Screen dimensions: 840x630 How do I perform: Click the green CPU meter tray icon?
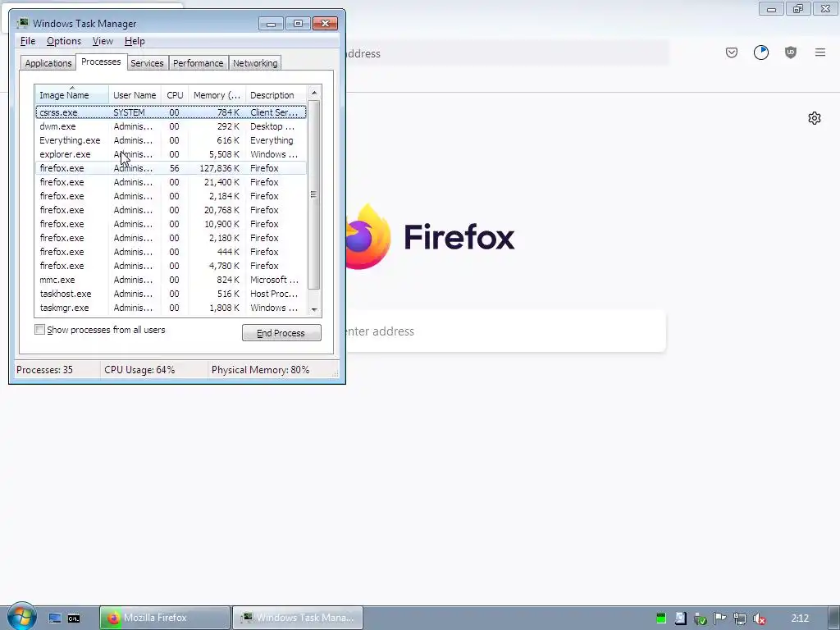click(661, 619)
